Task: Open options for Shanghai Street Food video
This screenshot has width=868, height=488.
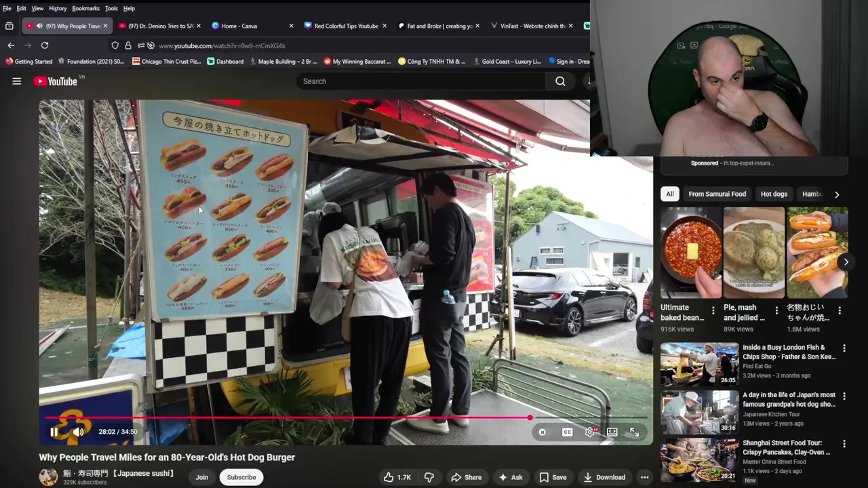Action: click(844, 444)
